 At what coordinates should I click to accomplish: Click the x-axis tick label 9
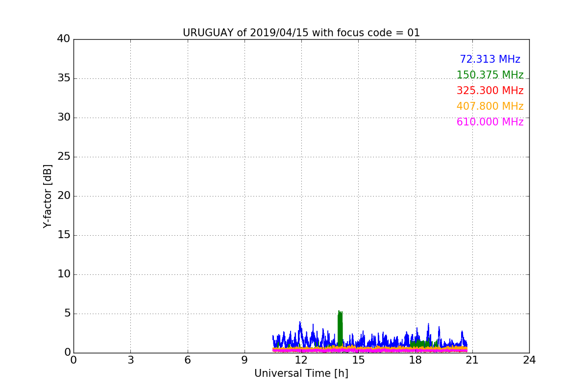[245, 360]
